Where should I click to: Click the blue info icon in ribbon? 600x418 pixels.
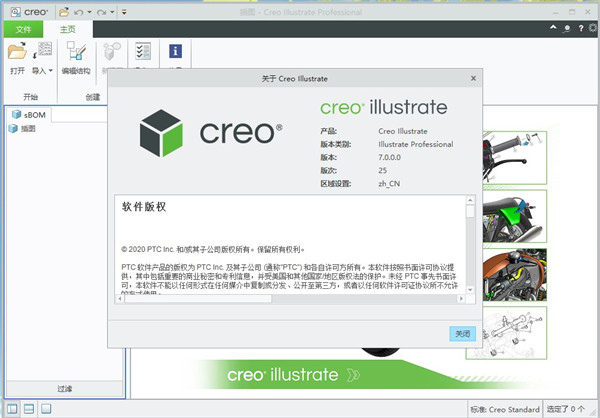(x=175, y=51)
